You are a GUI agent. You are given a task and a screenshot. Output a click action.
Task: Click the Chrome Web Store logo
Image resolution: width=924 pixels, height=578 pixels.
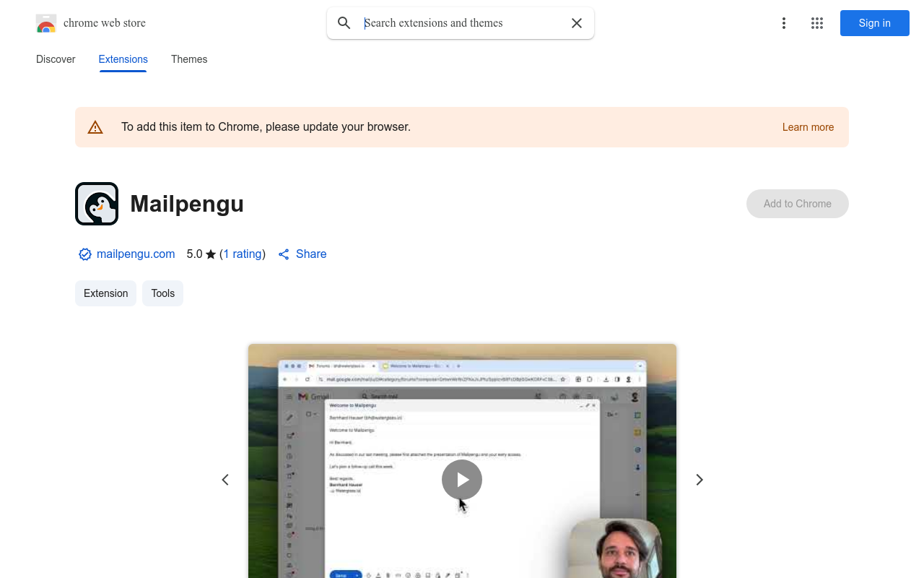[46, 23]
